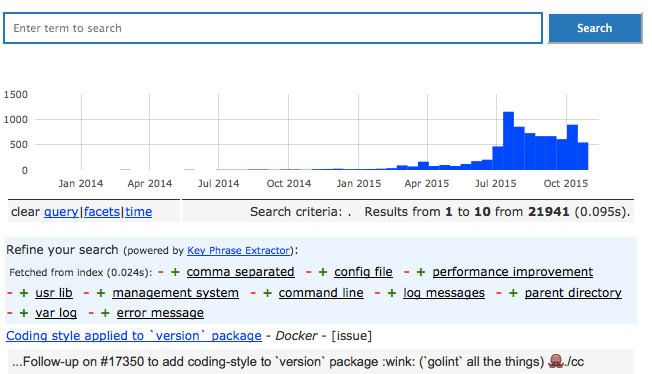Click the Search button
This screenshot has width=652, height=374.
pyautogui.click(x=595, y=28)
